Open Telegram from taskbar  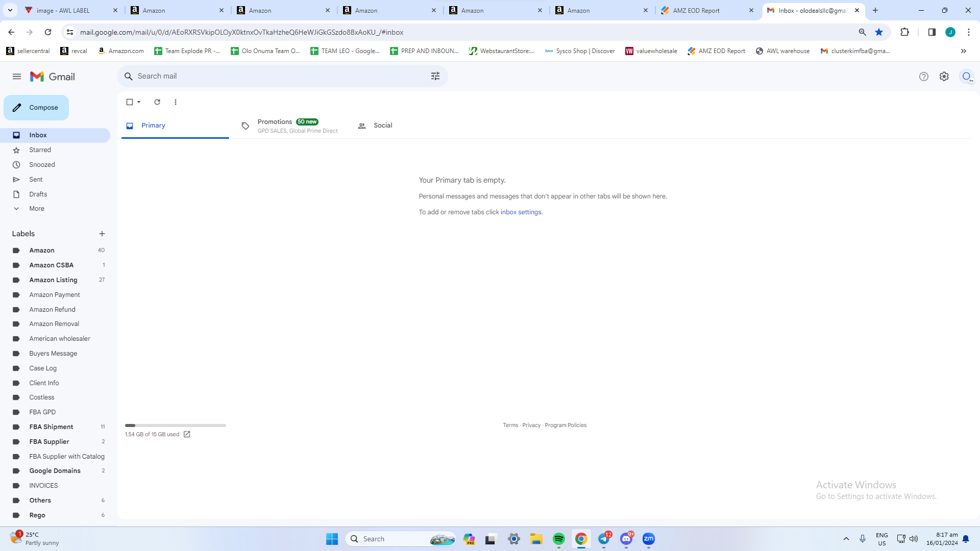tap(604, 539)
